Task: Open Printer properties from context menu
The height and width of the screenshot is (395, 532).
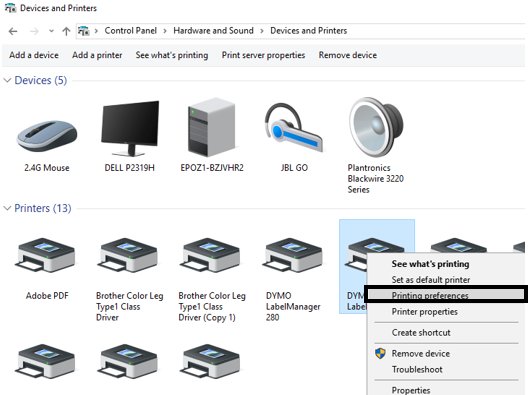Action: [x=424, y=312]
